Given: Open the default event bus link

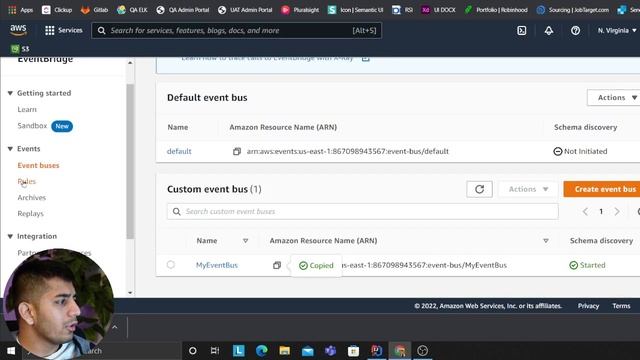Looking at the screenshot, I should [179, 151].
